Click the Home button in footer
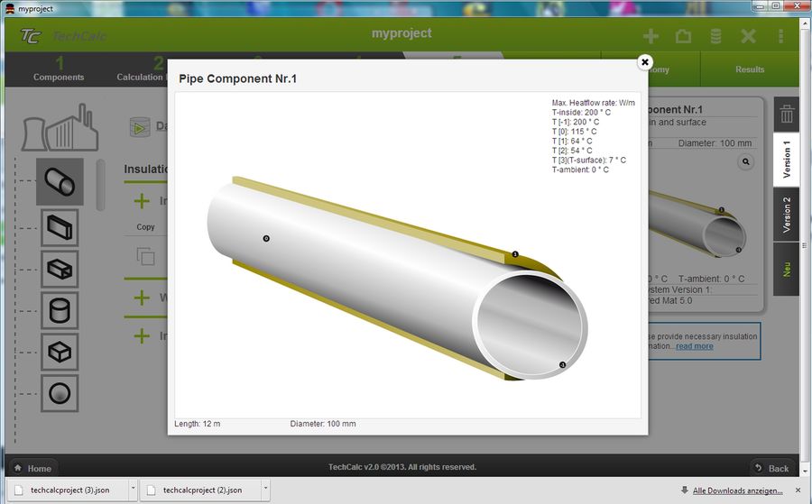This screenshot has height=504, width=812. tap(32, 468)
